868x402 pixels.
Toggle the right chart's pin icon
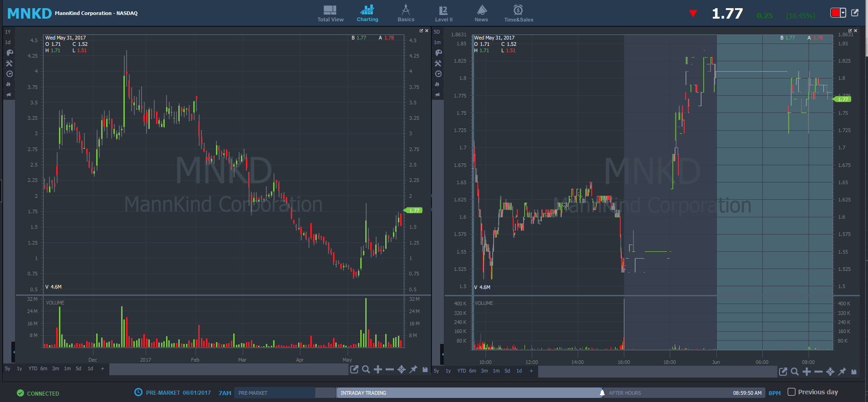(842, 372)
